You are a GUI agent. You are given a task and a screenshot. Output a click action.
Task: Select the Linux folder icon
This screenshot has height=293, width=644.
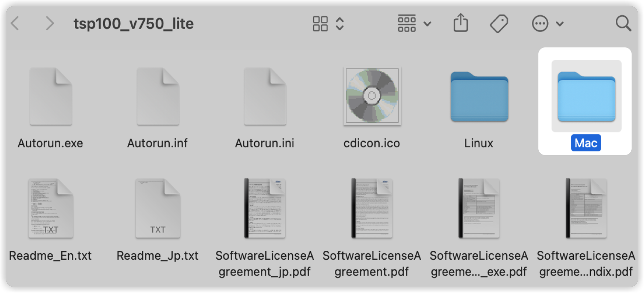click(479, 97)
